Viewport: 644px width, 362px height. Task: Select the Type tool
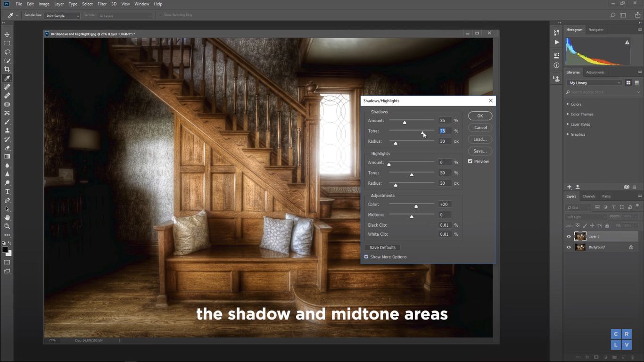click(x=7, y=191)
